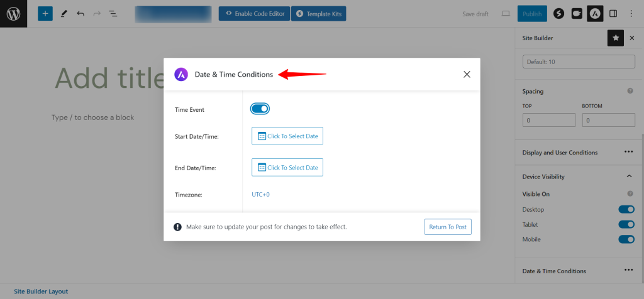This screenshot has height=299, width=644.
Task: Click the Spacing BOTTOM input field
Action: click(x=609, y=120)
